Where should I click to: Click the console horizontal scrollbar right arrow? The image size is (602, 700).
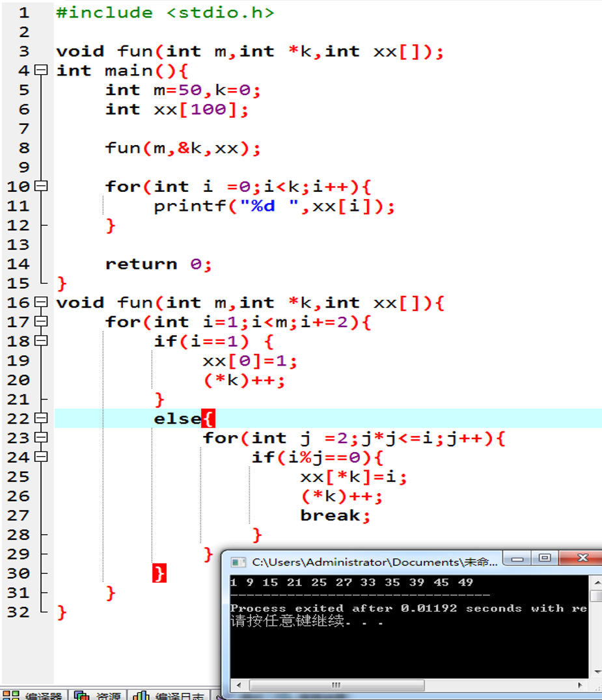tap(580, 685)
